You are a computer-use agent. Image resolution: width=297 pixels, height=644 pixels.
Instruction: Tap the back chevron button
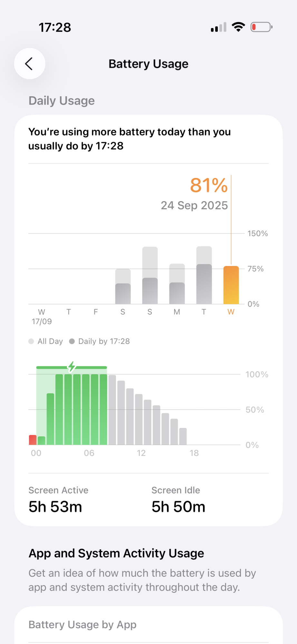click(30, 63)
